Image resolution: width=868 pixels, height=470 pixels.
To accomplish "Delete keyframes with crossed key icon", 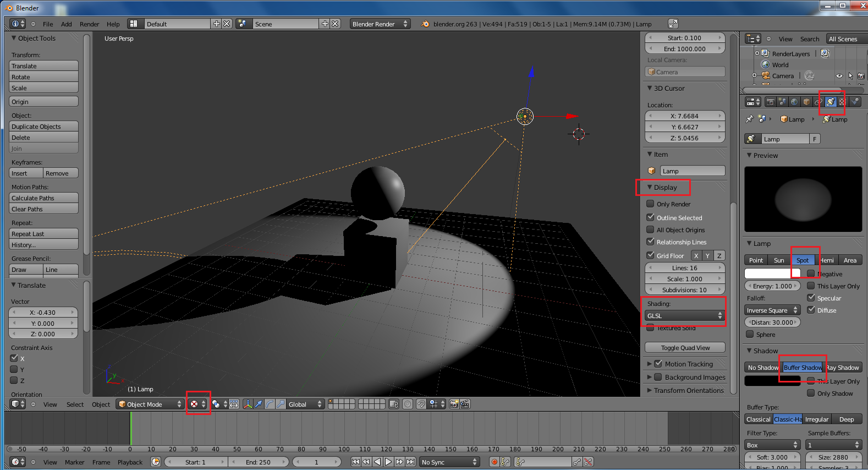I will pos(588,462).
